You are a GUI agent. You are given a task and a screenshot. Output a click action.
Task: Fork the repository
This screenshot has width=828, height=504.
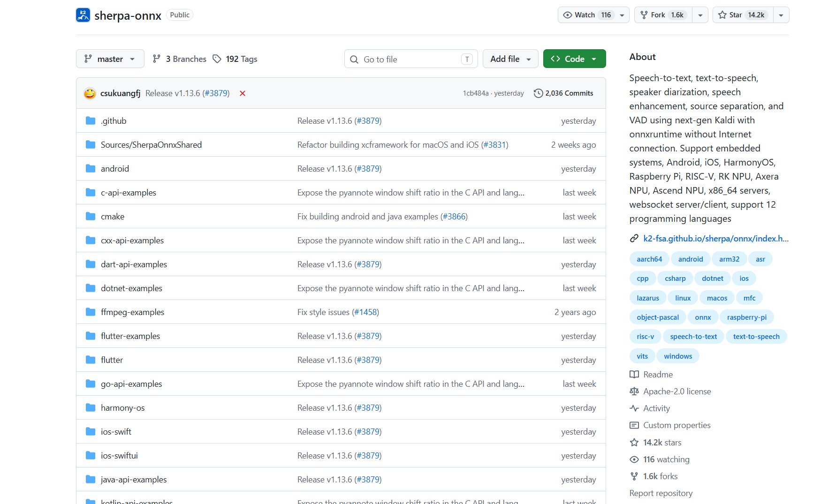tap(663, 15)
